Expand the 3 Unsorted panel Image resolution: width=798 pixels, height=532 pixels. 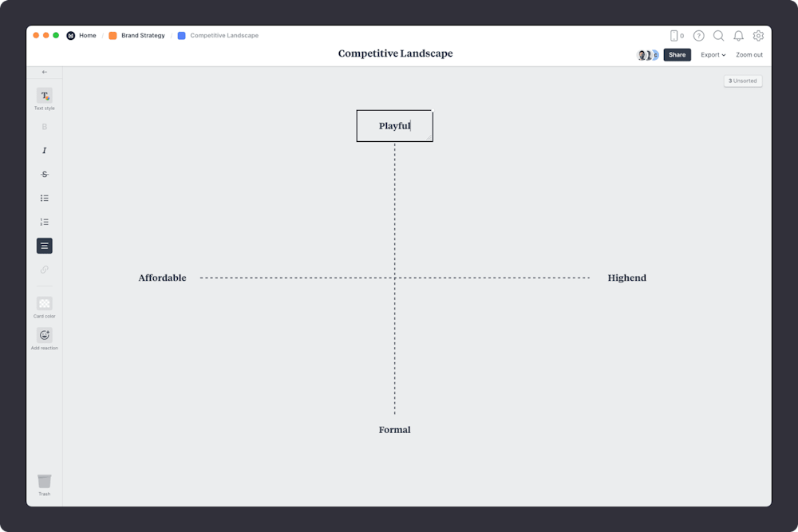[x=743, y=81]
